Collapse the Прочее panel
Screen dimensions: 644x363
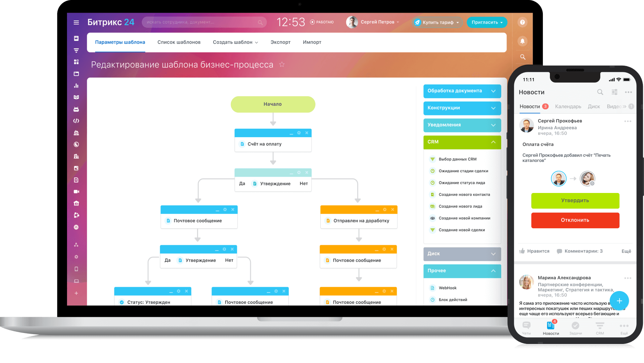tap(462, 271)
